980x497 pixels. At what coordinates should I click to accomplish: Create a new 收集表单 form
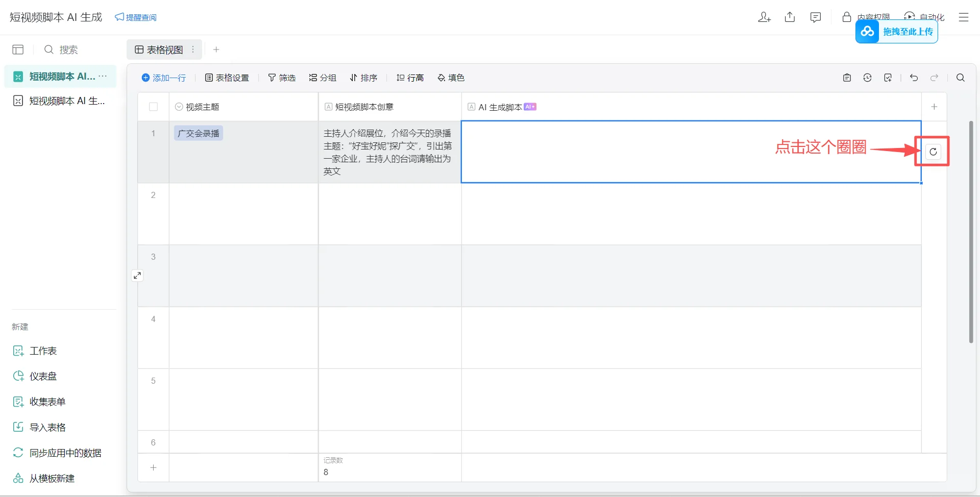[x=39, y=402]
